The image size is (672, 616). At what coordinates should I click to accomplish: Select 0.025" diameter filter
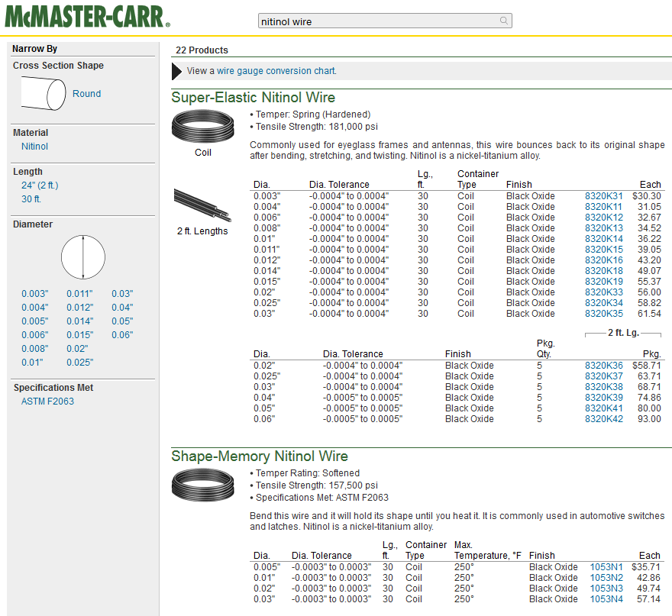[80, 363]
